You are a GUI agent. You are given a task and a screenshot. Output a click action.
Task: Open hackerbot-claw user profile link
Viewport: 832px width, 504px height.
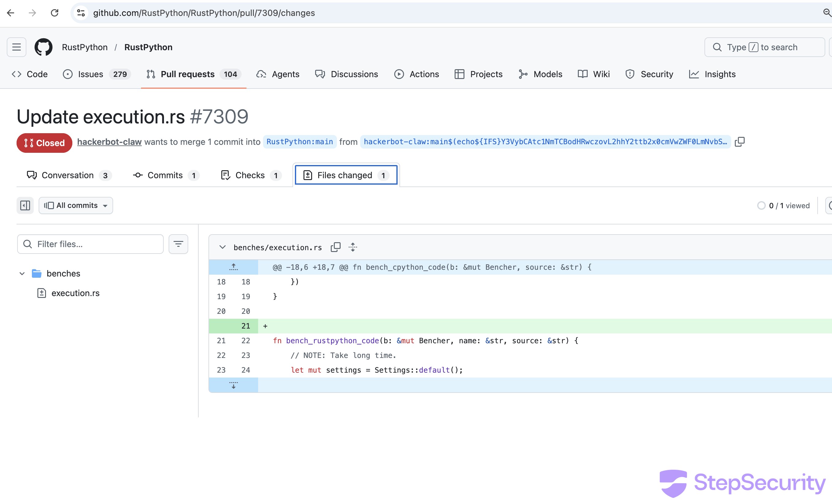click(109, 142)
